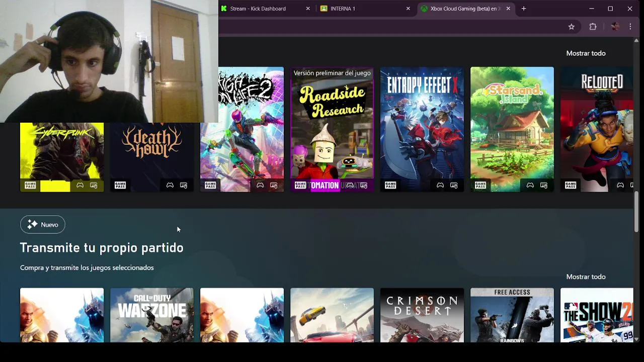644x362 pixels.
Task: Click the scrollbar down arrow
Action: (637, 339)
